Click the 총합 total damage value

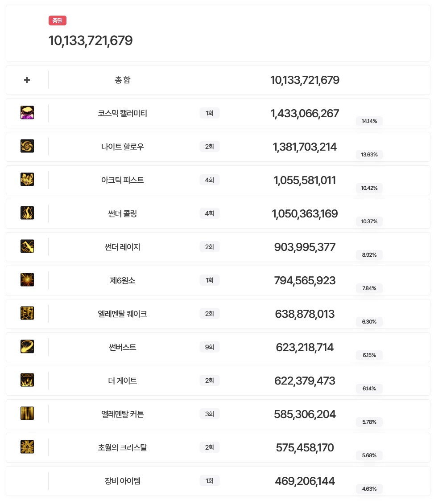305,80
